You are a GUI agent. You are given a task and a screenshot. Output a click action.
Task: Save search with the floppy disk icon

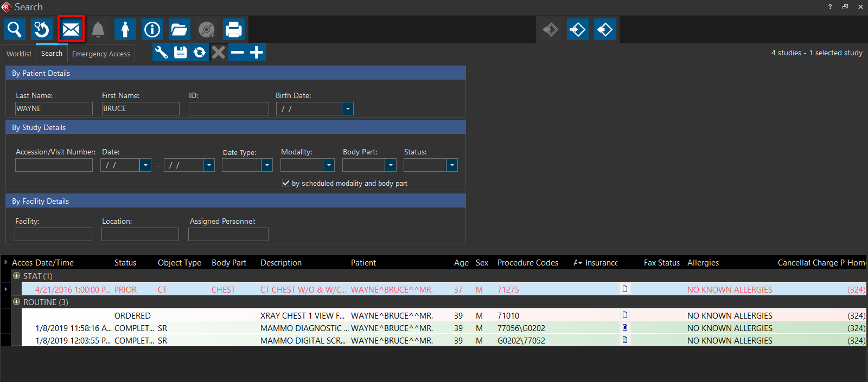point(180,53)
